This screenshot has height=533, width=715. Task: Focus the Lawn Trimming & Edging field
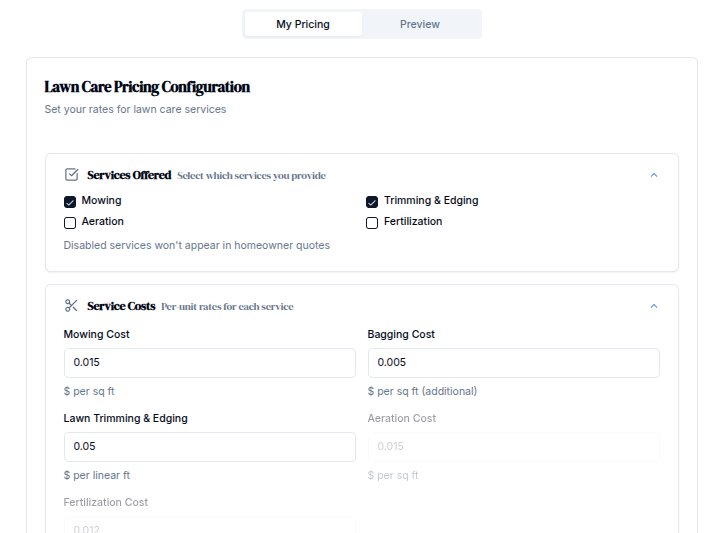(209, 446)
